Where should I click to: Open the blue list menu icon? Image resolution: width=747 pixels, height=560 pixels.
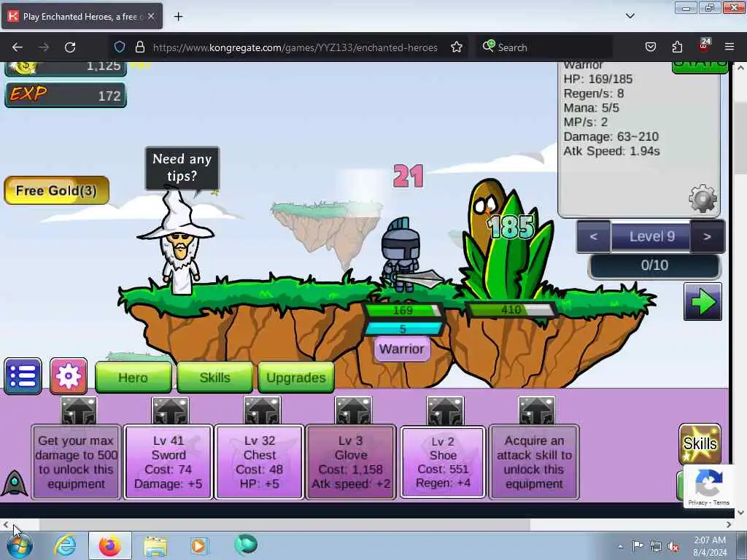pos(23,377)
